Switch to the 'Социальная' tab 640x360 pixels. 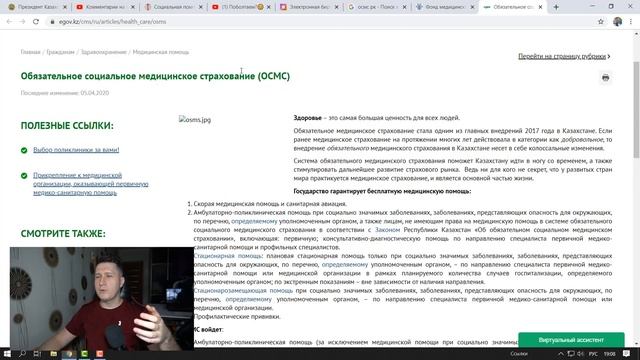click(171, 7)
